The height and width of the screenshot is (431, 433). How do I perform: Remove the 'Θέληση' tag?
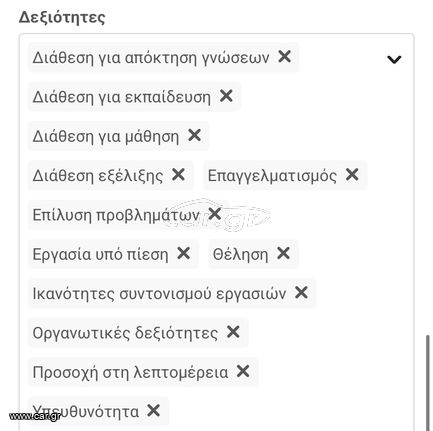[283, 253]
